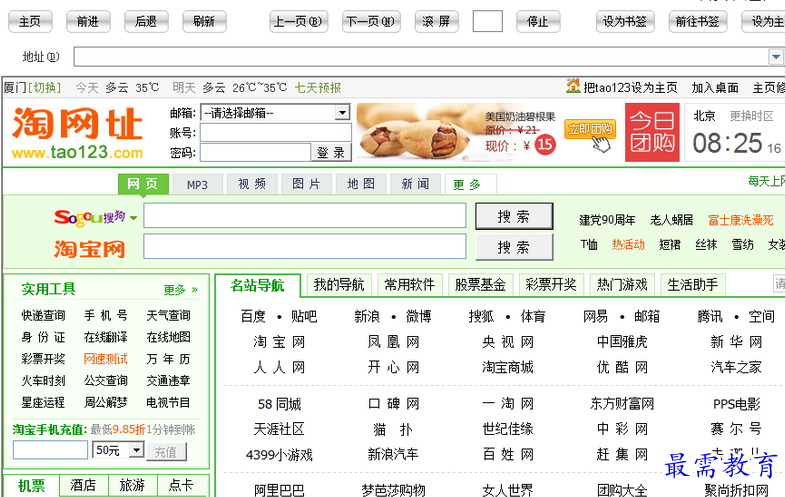Select the 常用软件 tab
This screenshot has width=786, height=497.
tap(410, 285)
